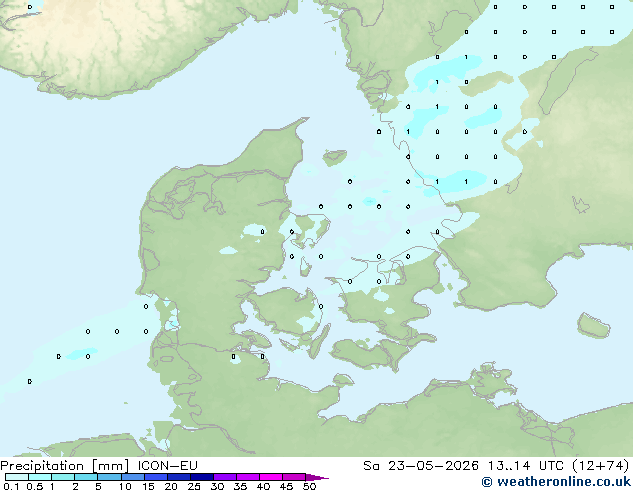Click the legend label "0.1"
This screenshot has width=634, height=490.
pos(11,486)
